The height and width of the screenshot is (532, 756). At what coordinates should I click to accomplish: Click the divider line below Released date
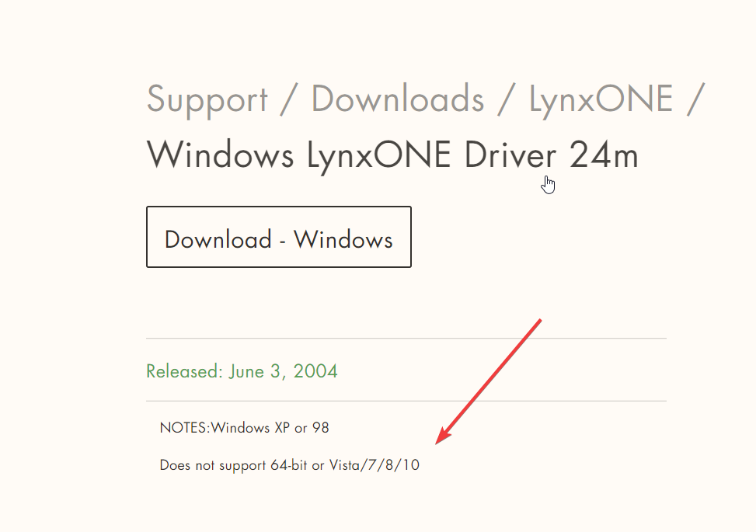pyautogui.click(x=406, y=401)
